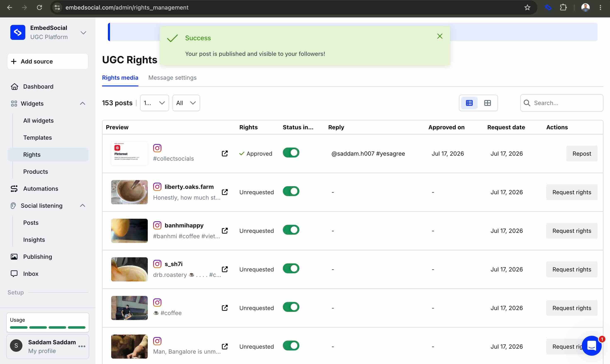Expand the EmbedSocial UGC Platform switcher
Screen dimensions: 610x364
point(83,33)
